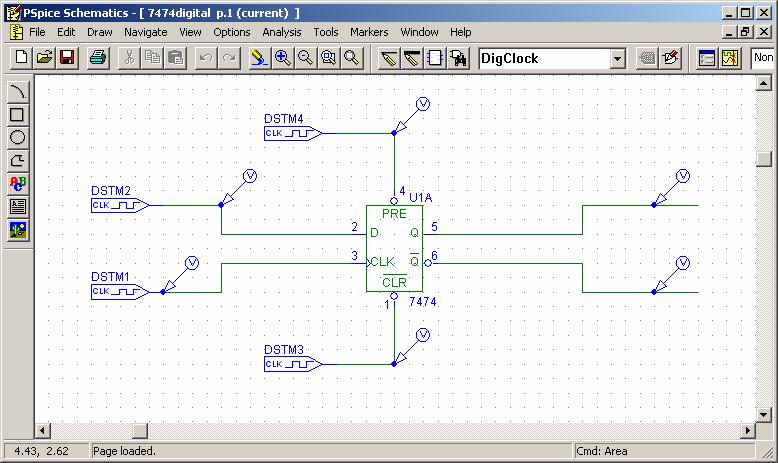The image size is (778, 463).
Task: Print the schematic using the printer icon
Action: (98, 58)
